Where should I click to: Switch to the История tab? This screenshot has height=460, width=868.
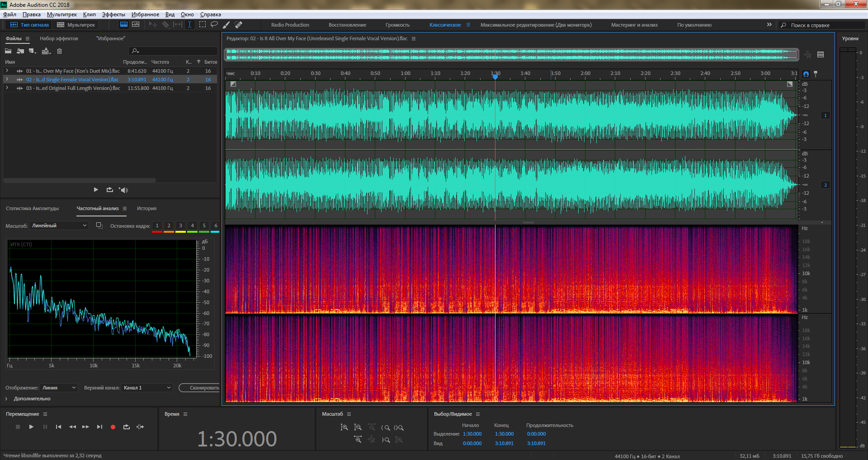click(x=146, y=208)
